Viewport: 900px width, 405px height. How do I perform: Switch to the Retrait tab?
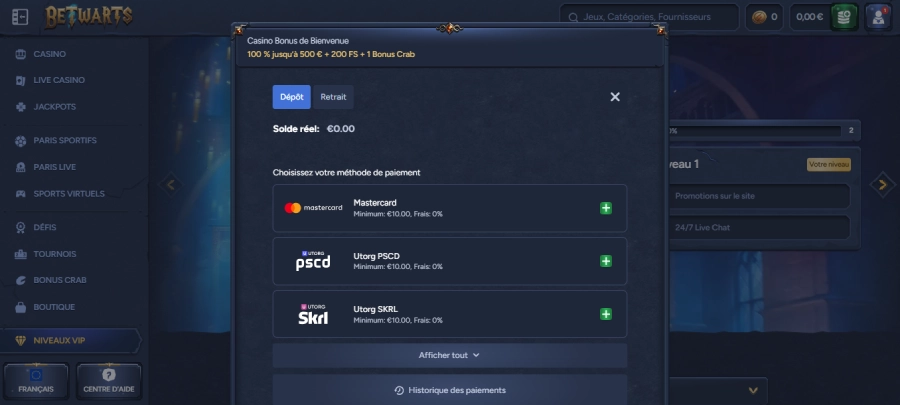(333, 97)
